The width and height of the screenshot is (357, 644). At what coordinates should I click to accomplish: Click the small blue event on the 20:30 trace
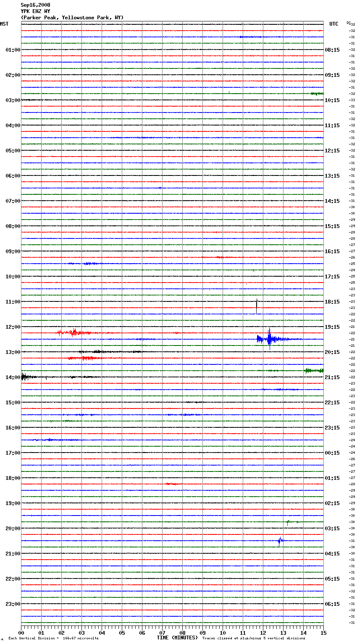pyautogui.click(x=280, y=541)
